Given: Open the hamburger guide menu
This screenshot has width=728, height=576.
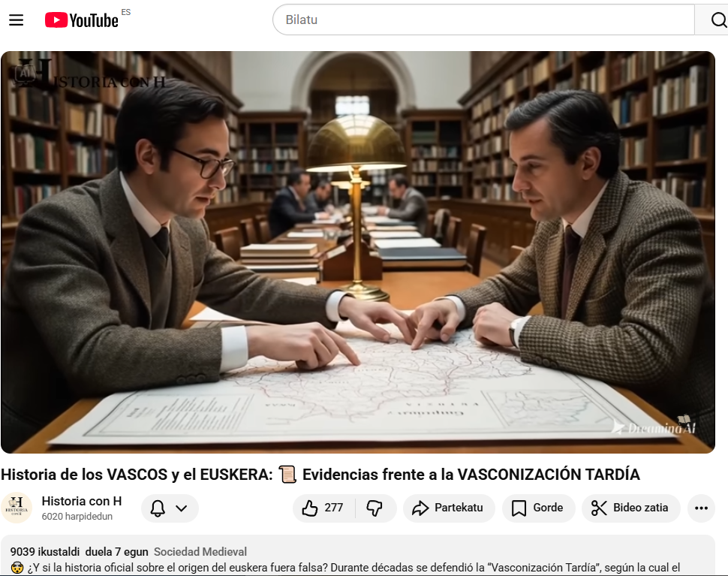Looking at the screenshot, I should tap(17, 20).
